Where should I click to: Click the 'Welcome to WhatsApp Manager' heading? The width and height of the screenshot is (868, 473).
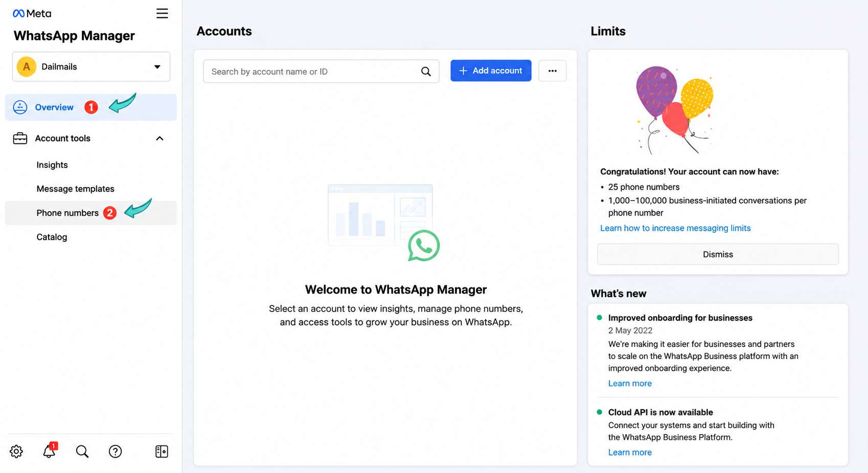tap(396, 290)
